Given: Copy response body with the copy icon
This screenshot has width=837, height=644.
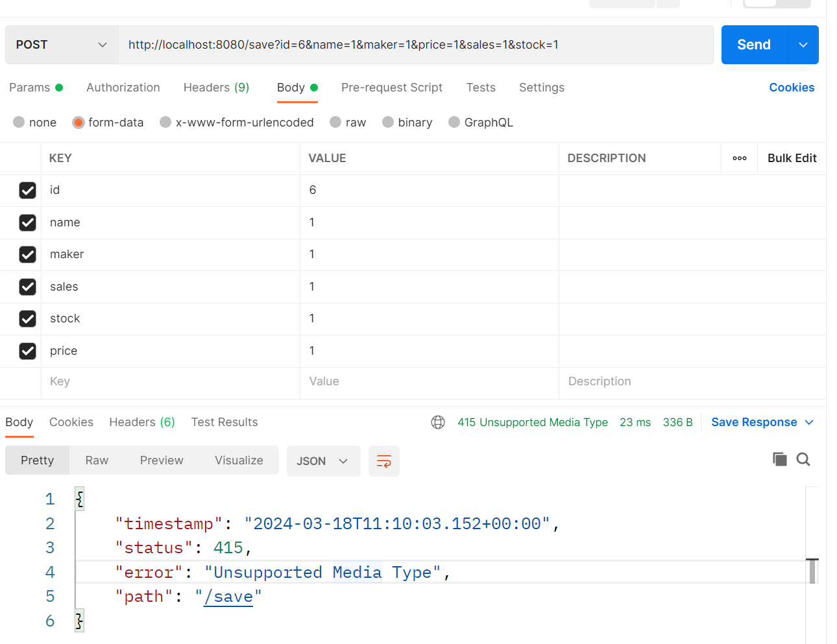Looking at the screenshot, I should 779,459.
